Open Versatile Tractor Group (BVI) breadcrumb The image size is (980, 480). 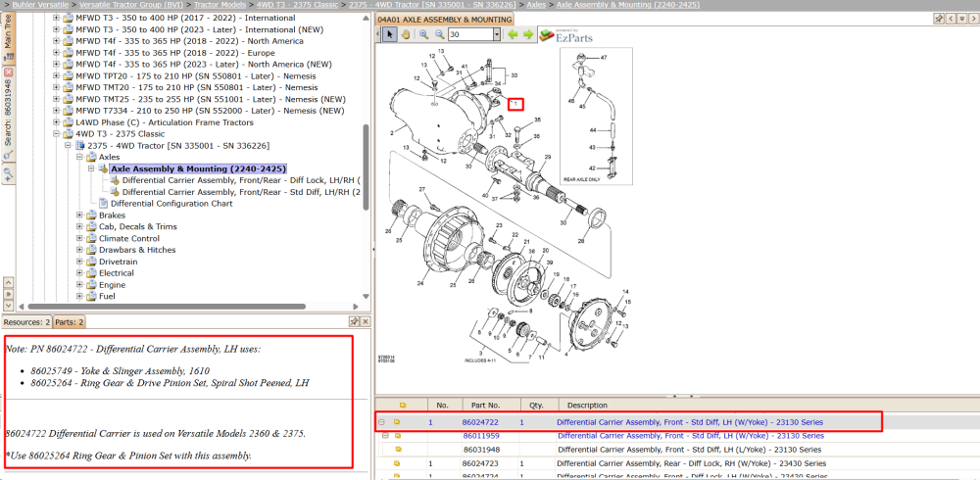(132, 4)
